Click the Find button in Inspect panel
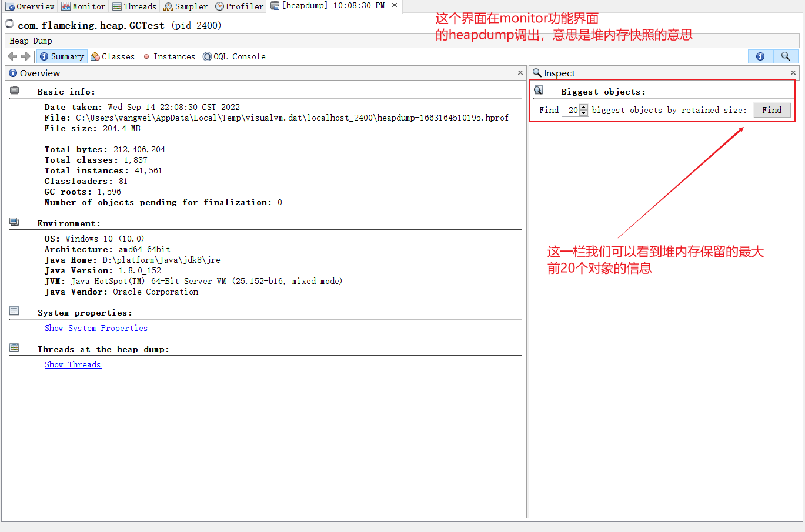This screenshot has height=532, width=805. pyautogui.click(x=772, y=109)
